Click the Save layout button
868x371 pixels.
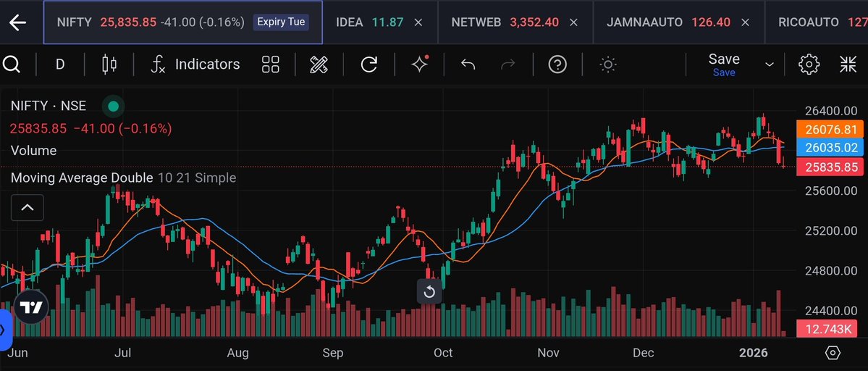724,64
